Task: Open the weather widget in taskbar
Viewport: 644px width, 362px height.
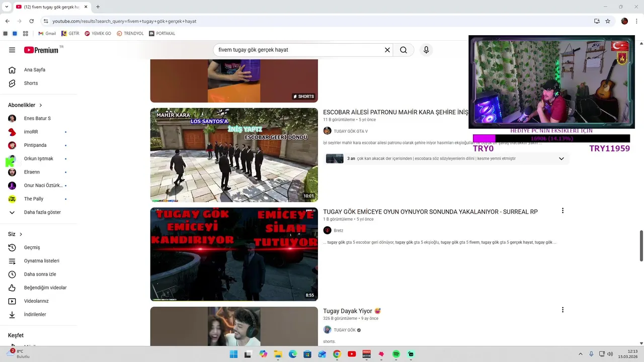Action: pyautogui.click(x=19, y=354)
